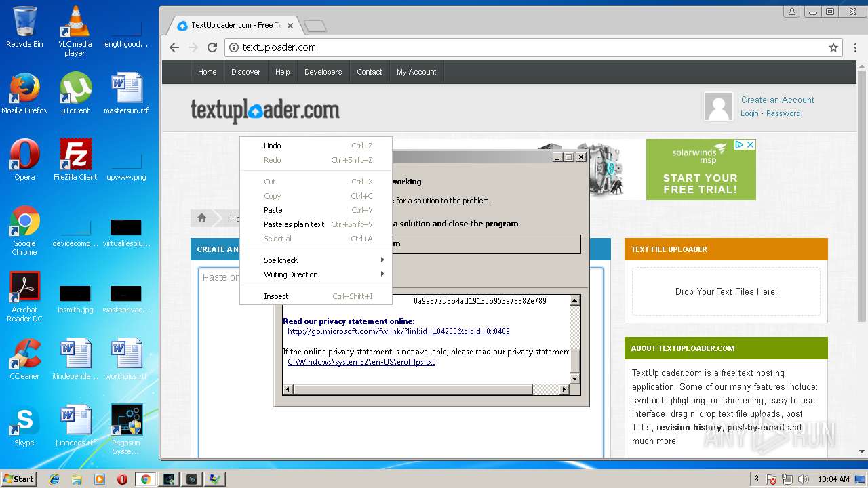Open virtualresolu... file on desktop
The height and width of the screenshot is (488, 868).
pos(126,231)
